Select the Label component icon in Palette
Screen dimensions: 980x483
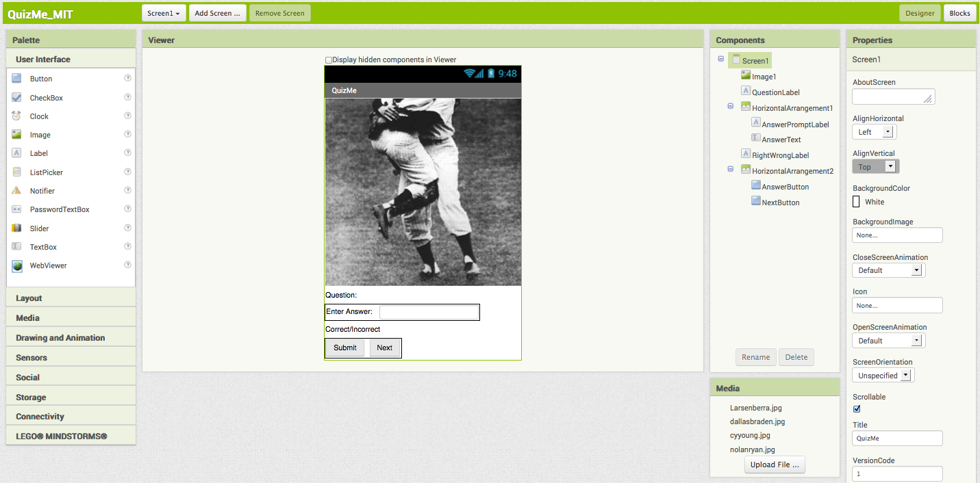click(x=16, y=153)
